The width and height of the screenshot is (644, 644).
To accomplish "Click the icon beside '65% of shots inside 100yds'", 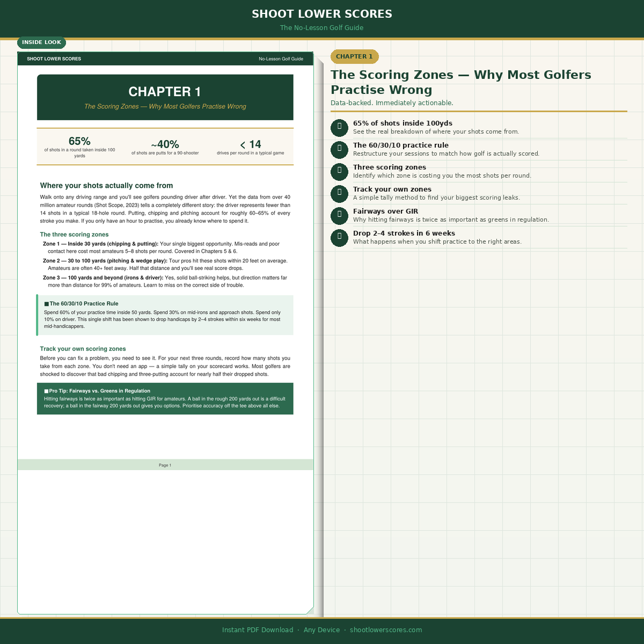I will (x=339, y=127).
